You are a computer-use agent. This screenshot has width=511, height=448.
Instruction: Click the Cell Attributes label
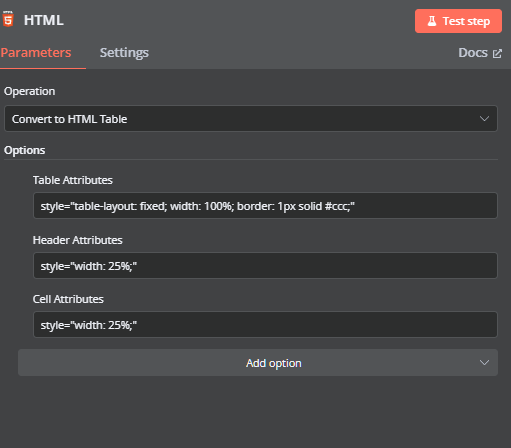click(68, 299)
